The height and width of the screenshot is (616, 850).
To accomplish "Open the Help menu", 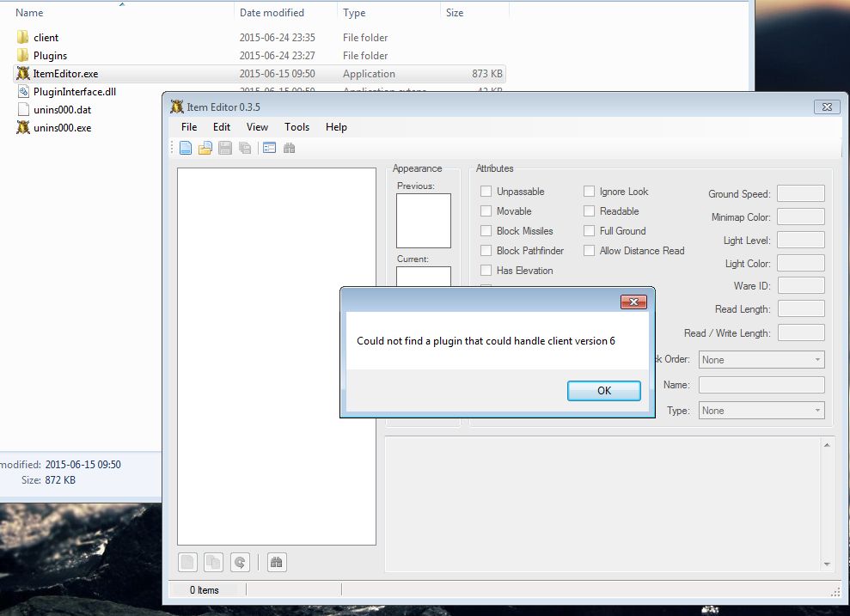I will tap(336, 127).
